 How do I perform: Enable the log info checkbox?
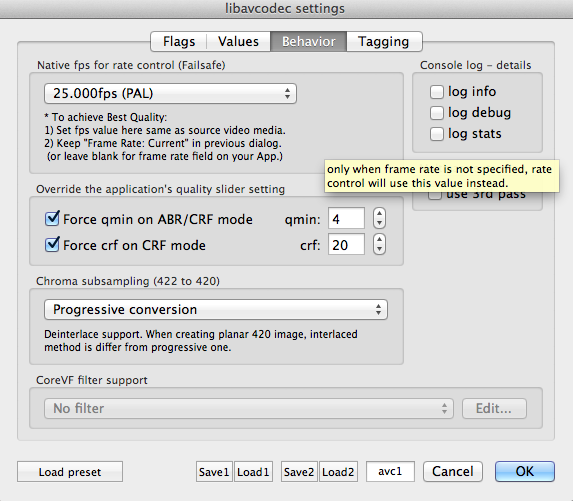pos(437,92)
